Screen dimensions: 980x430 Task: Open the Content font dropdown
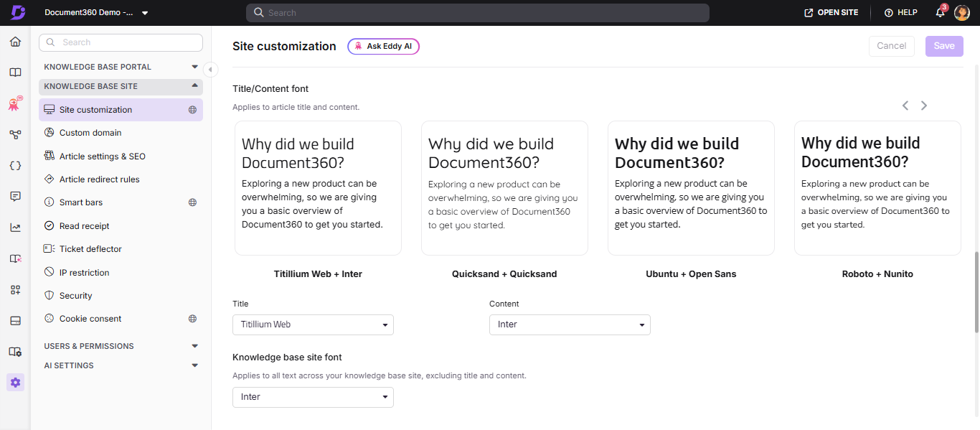pyautogui.click(x=570, y=324)
